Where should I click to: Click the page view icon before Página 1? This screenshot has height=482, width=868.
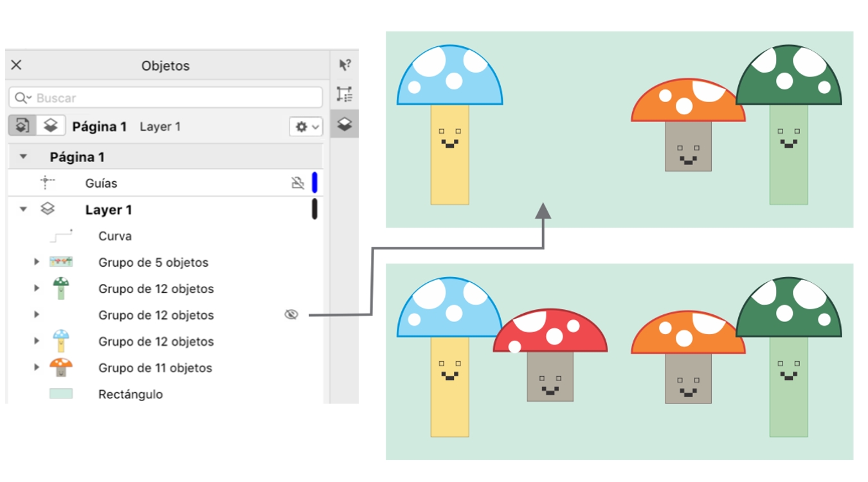[x=22, y=126]
